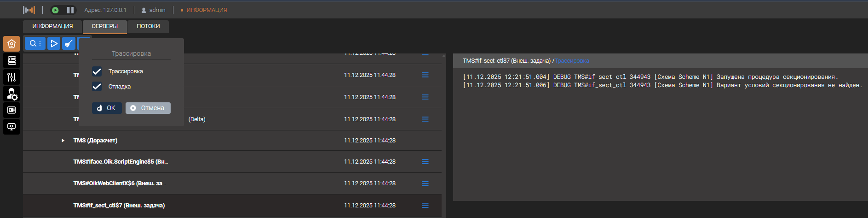
Task: Open the monitor eye sidebar icon
Action: 11,127
